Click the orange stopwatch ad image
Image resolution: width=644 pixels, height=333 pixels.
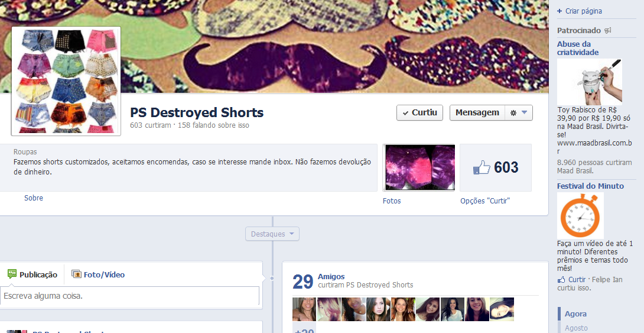click(580, 216)
